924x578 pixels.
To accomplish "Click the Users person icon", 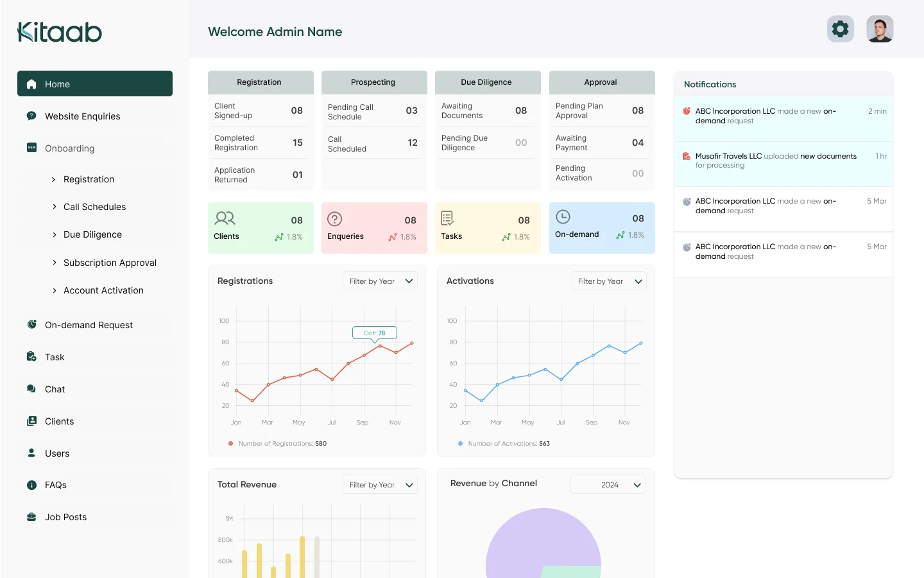I will [x=31, y=453].
